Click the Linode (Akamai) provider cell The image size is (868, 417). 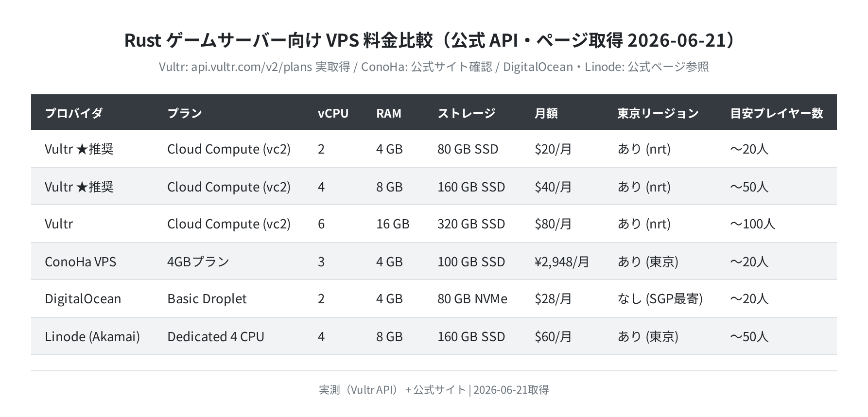click(x=92, y=336)
